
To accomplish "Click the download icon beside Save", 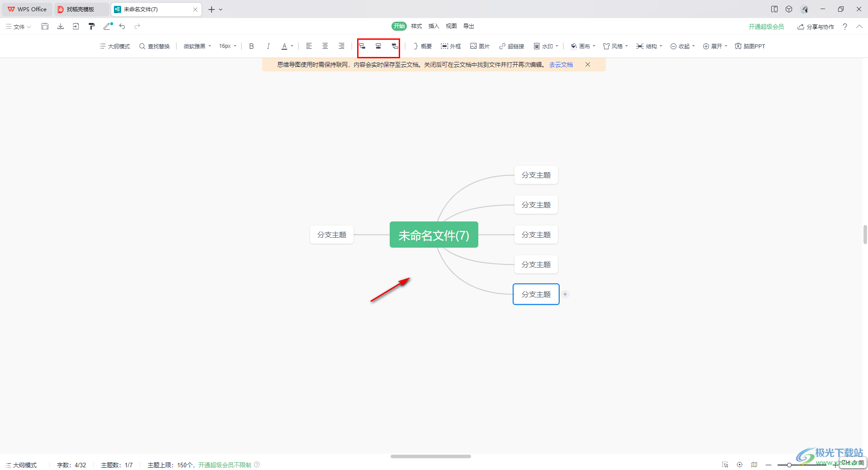I will pyautogui.click(x=61, y=26).
